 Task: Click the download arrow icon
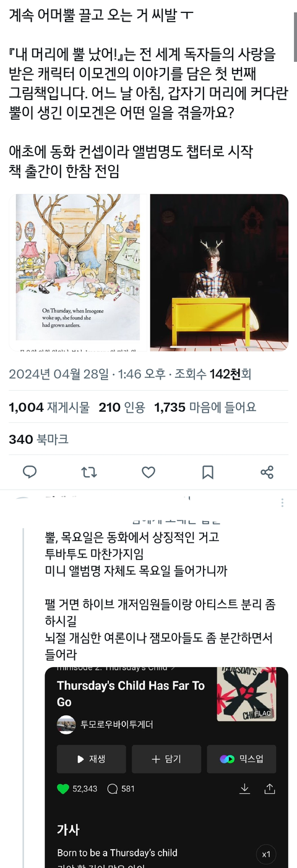coord(244,788)
